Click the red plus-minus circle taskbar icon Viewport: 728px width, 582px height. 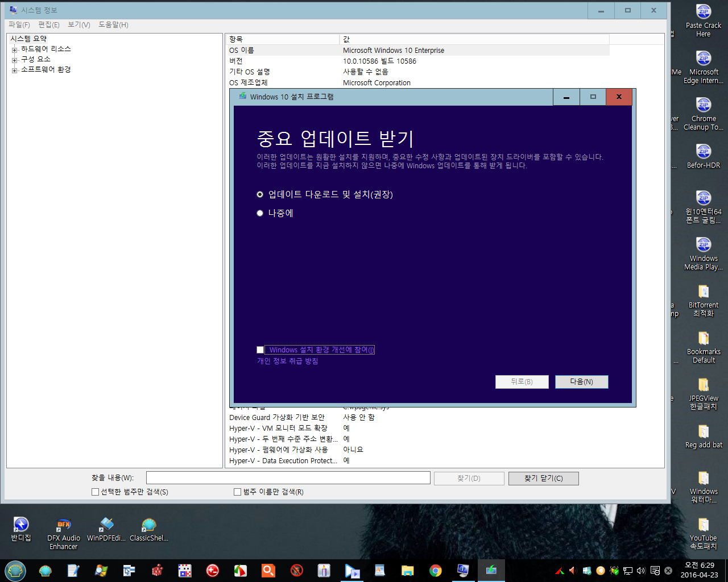tap(213, 571)
